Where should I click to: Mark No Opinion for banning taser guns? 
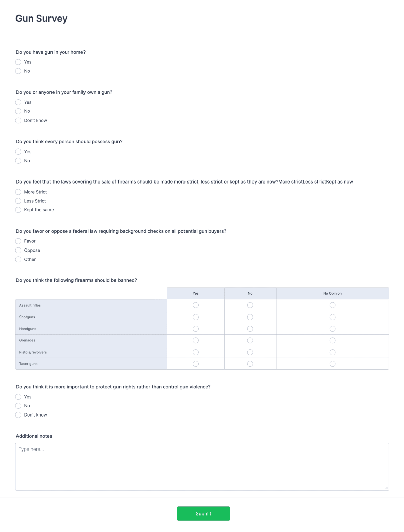tap(333, 364)
